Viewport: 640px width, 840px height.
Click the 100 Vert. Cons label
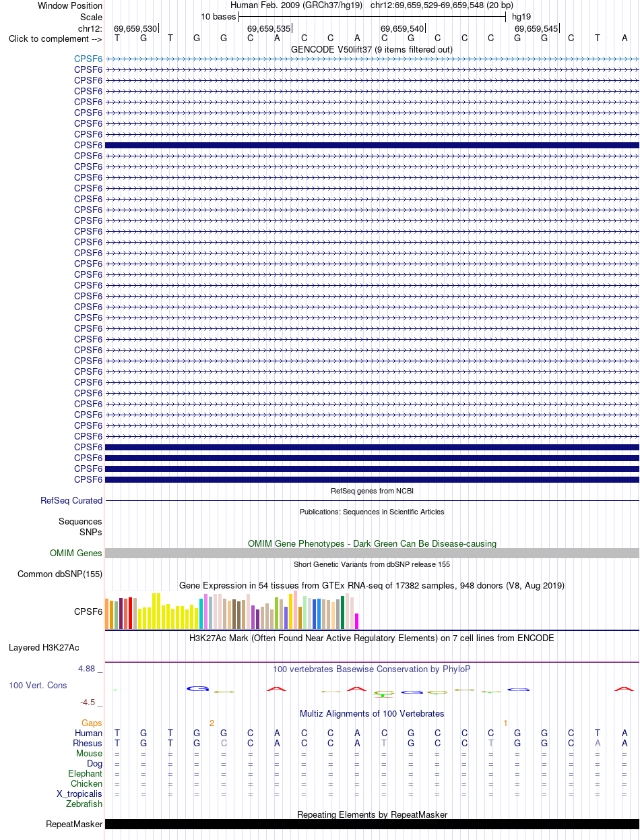coord(38,686)
